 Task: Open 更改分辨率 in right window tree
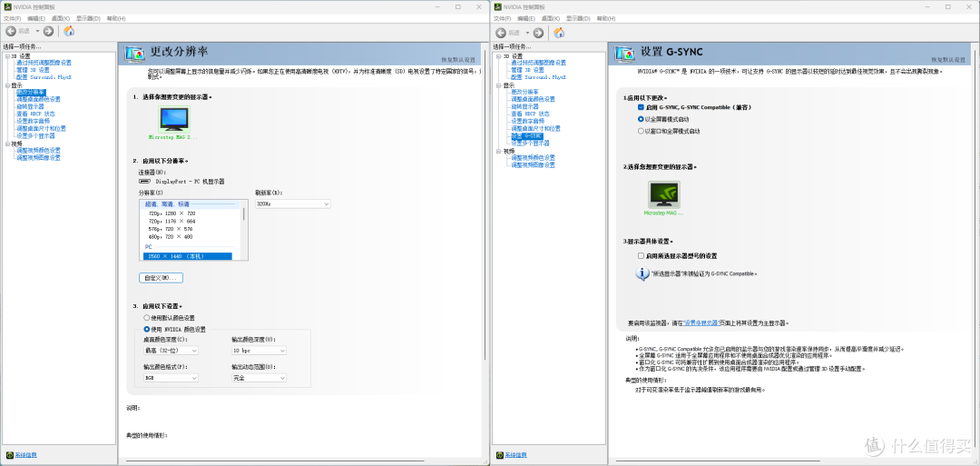coord(525,92)
